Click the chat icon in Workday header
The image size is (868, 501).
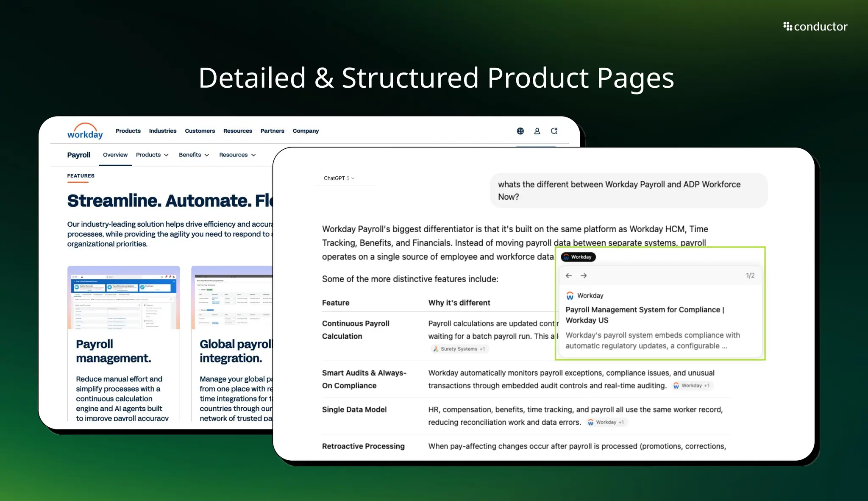[x=554, y=131]
